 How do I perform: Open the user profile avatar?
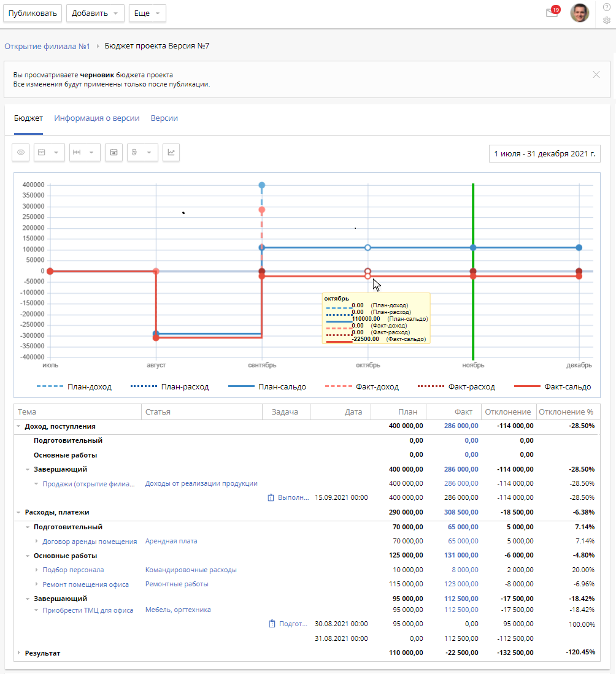pos(579,13)
